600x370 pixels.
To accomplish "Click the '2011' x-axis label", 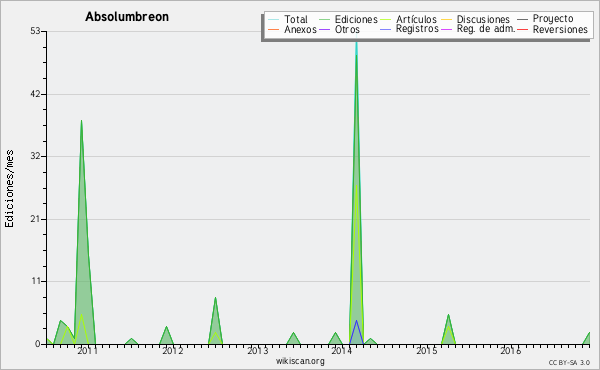I will point(88,350).
